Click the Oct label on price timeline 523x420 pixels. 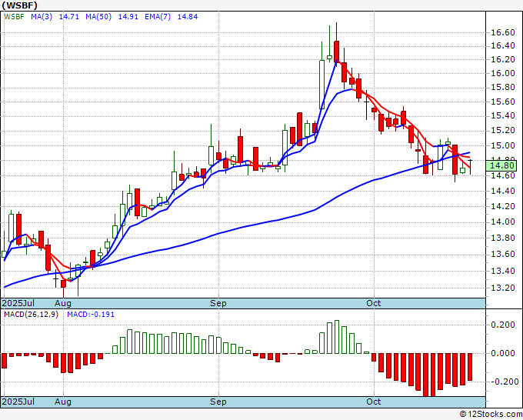pos(374,303)
